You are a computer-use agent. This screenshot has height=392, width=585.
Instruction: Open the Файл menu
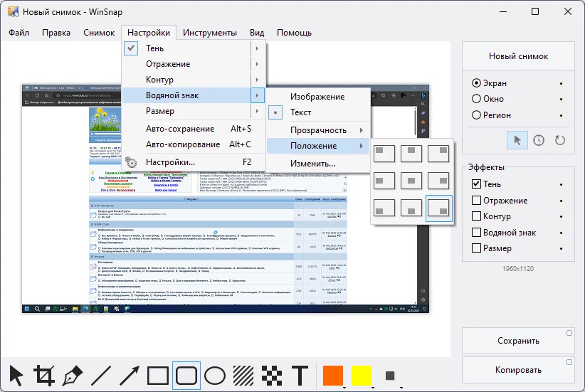click(19, 33)
